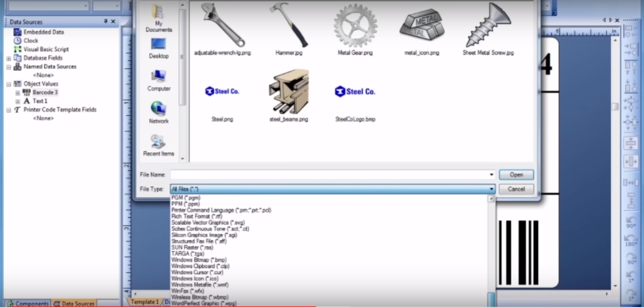Collapse the Named Data Sources node

9,67
